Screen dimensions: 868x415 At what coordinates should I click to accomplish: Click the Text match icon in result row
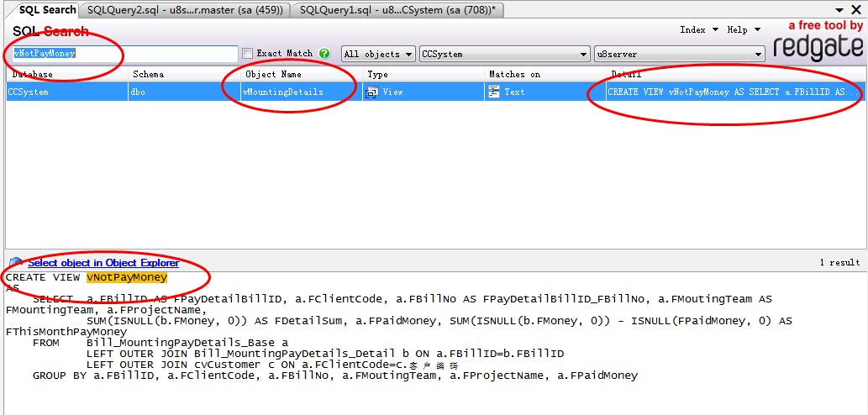(x=493, y=92)
